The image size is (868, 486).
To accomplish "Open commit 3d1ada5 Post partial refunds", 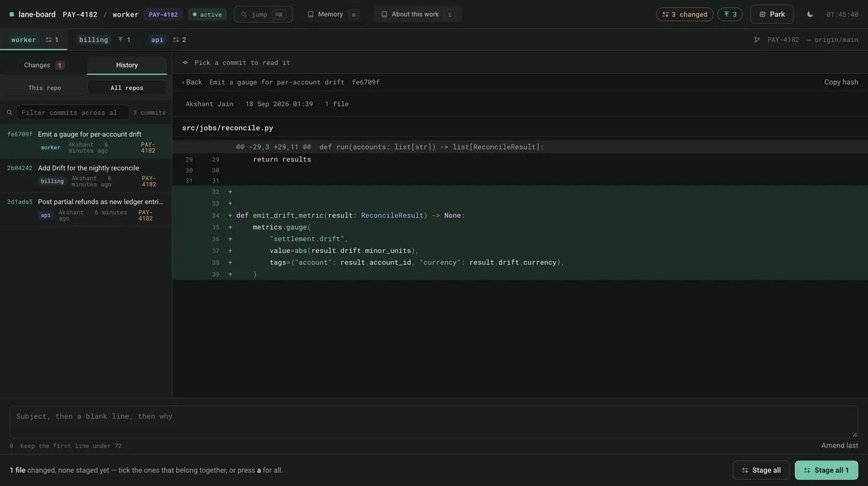I will (86, 210).
